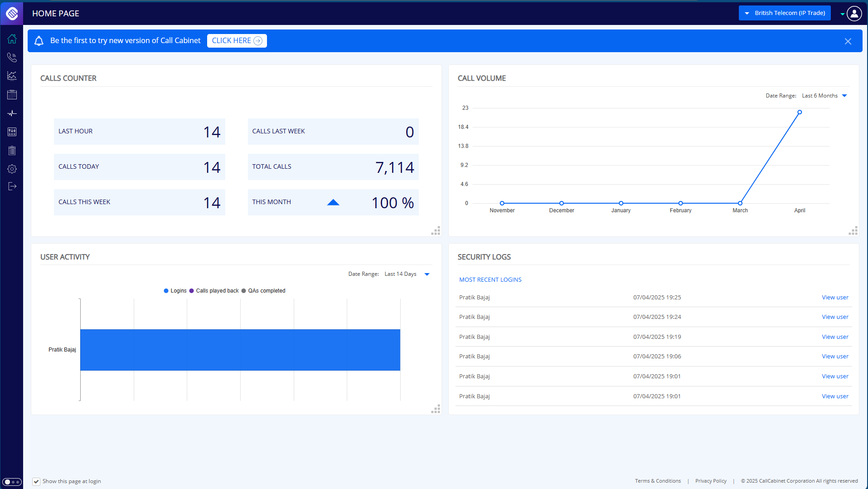Dismiss the Call Cabinet new version banner

pyautogui.click(x=848, y=41)
